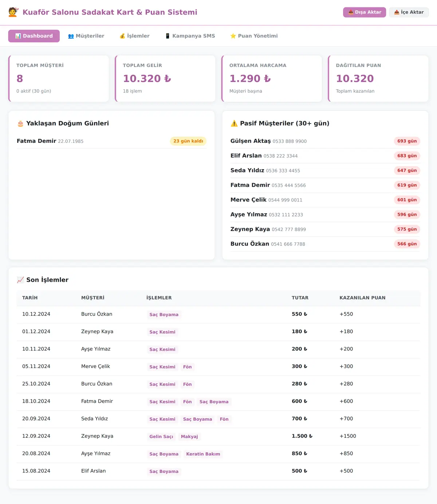437x504 pixels.
Task: Click the 280 ₺ amount
Action: pos(299,384)
